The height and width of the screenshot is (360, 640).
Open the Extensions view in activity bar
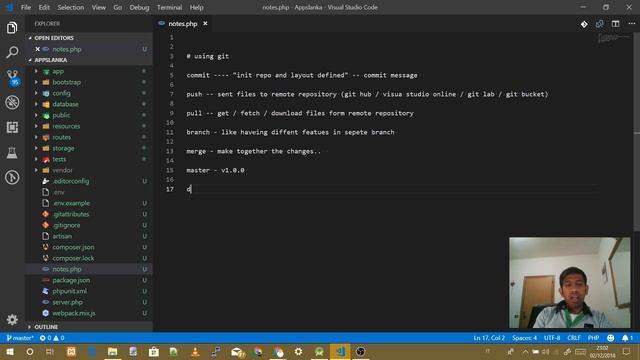[12, 127]
